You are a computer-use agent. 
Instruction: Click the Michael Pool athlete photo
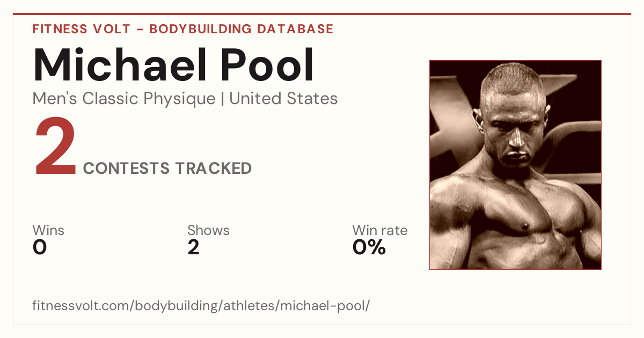pos(515,165)
